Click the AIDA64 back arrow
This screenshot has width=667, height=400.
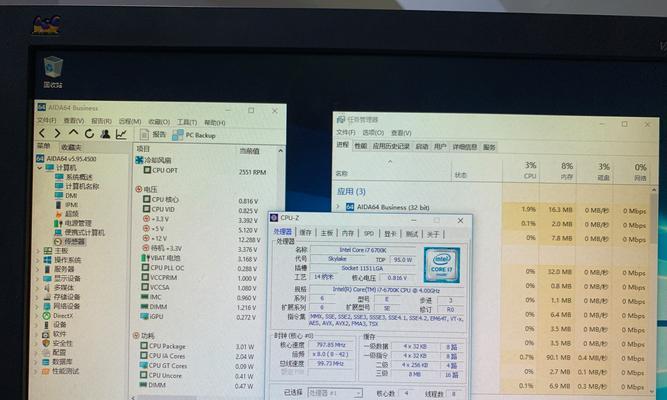tap(42, 134)
